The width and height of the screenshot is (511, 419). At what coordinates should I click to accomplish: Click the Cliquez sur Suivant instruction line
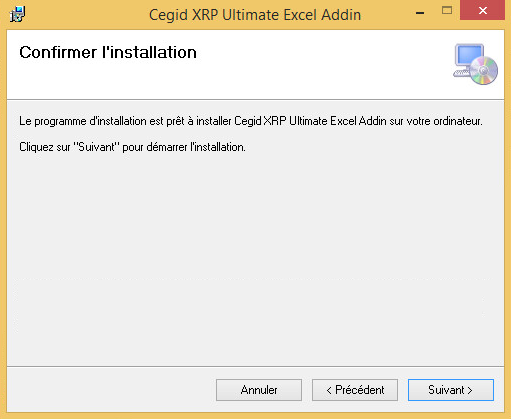132,147
